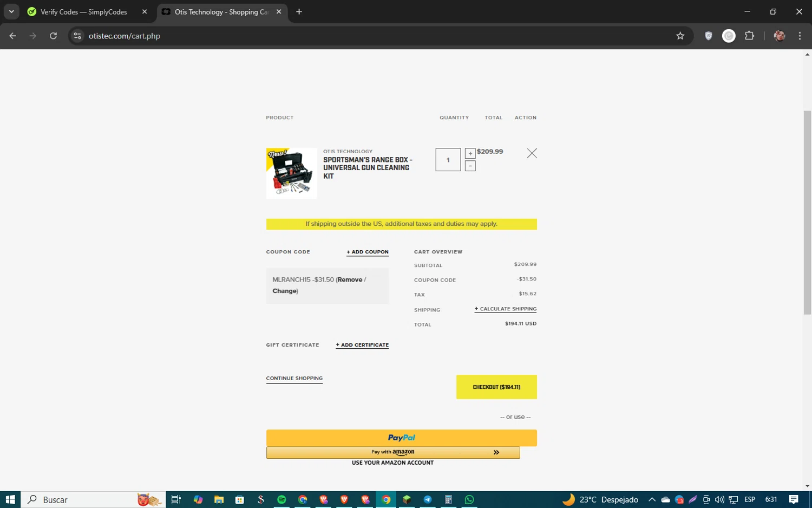Bookmark this page with the star icon

coord(680,36)
